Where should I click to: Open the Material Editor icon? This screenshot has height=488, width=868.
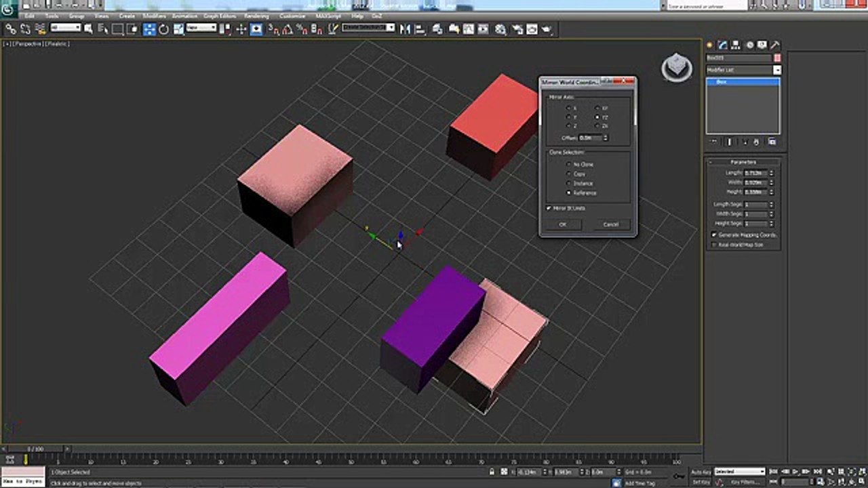coord(501,29)
